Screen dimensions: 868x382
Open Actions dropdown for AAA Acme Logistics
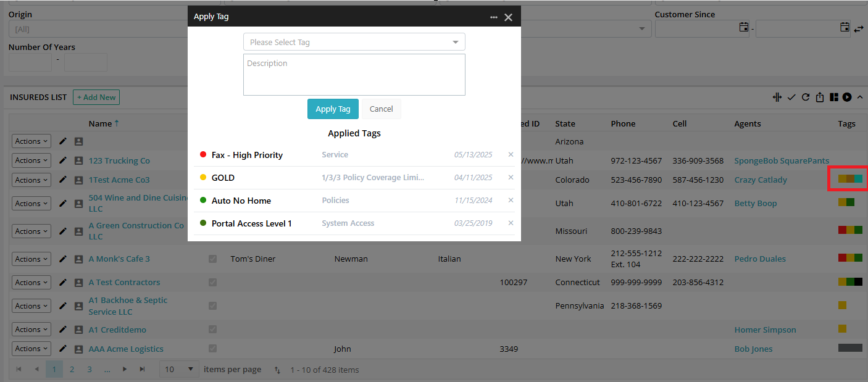[x=31, y=349]
